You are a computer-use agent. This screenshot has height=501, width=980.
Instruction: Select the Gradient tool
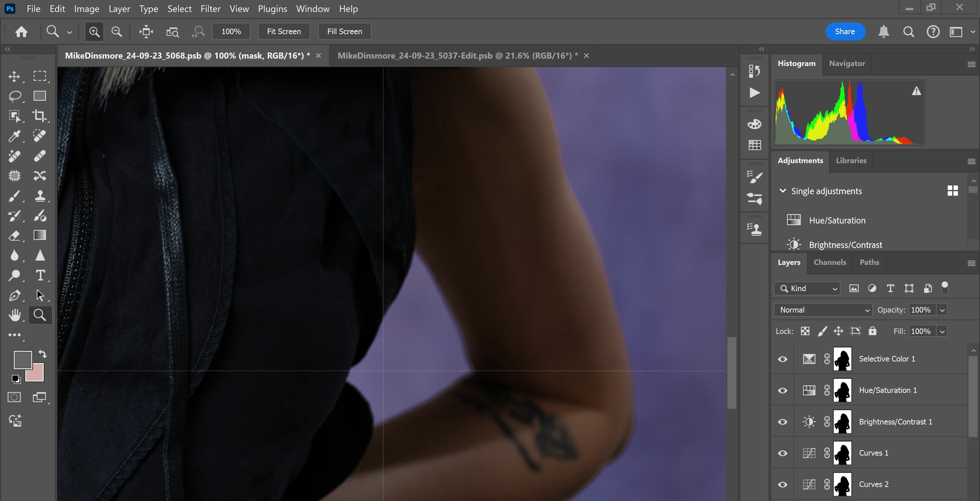[x=40, y=235]
